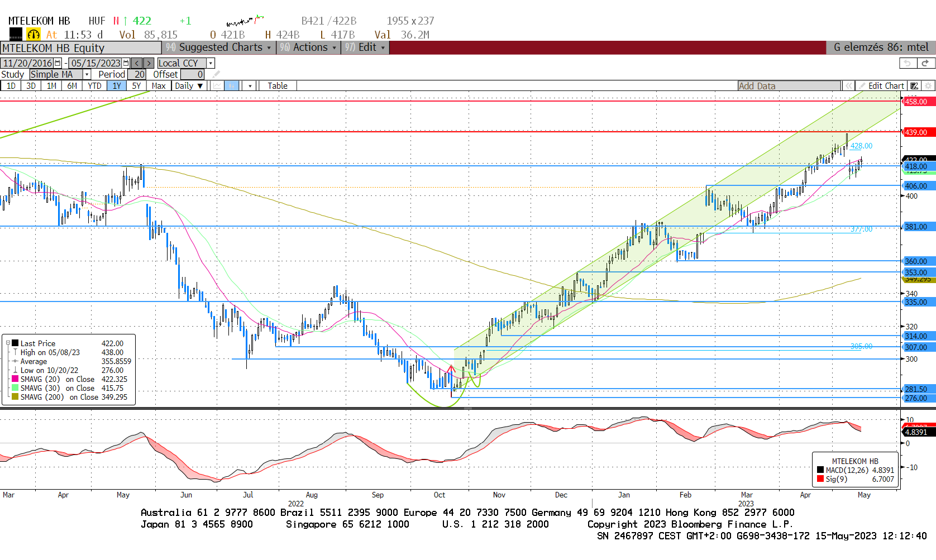Open chart settings gear icon
Image resolution: width=936 pixels, height=560 pixels.
(x=928, y=86)
